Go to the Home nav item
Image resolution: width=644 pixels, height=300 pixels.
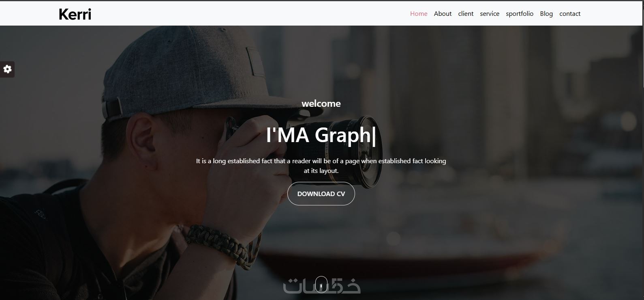pos(419,14)
